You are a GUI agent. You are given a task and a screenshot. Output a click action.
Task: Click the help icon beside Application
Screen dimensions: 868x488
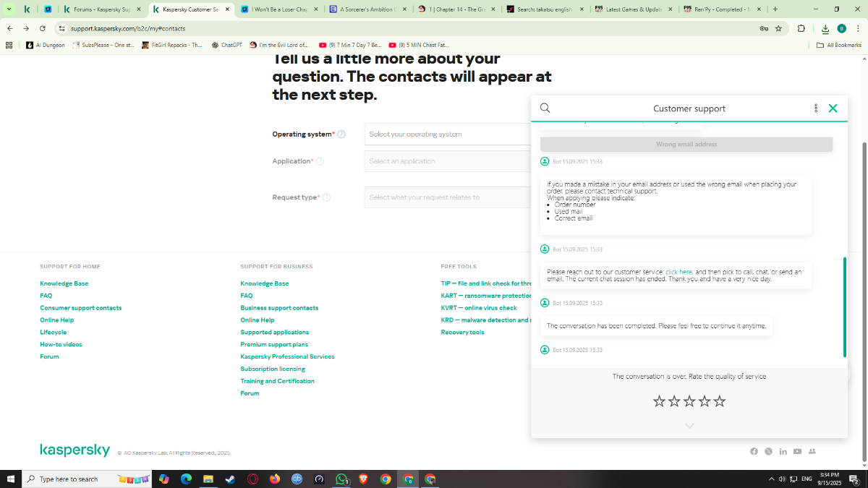click(320, 161)
